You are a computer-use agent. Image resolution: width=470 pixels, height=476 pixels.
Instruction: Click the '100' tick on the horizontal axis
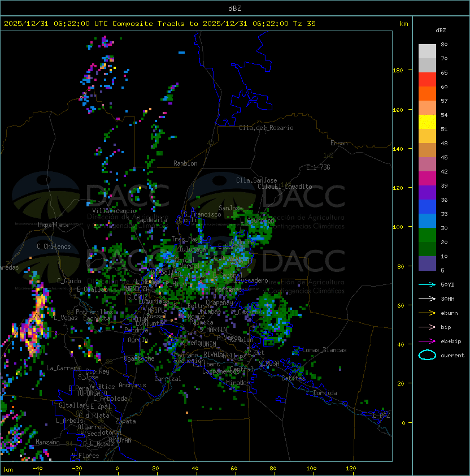[x=312, y=469]
